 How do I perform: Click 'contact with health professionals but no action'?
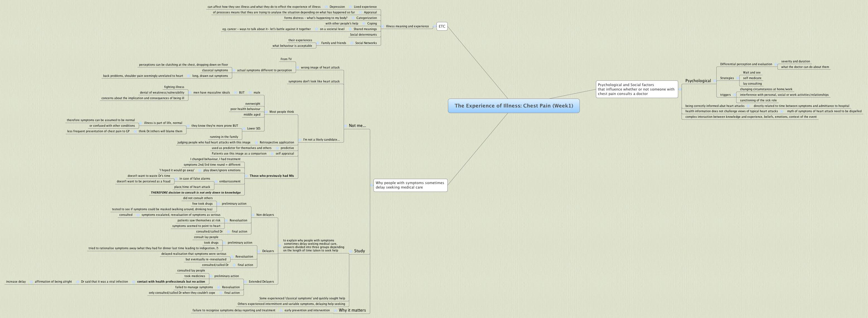pos(171,282)
